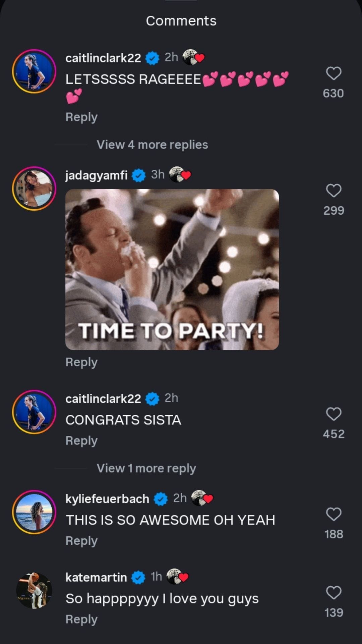Reply to jadagyamfi's GIF comment
The height and width of the screenshot is (644, 362).
point(81,362)
